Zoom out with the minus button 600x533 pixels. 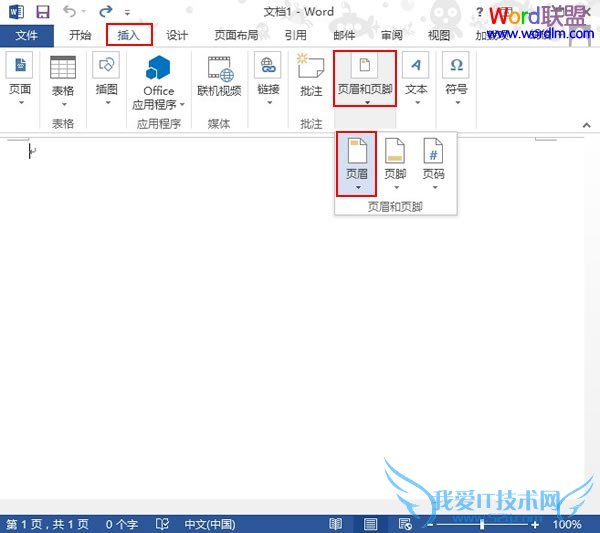tap(430, 525)
